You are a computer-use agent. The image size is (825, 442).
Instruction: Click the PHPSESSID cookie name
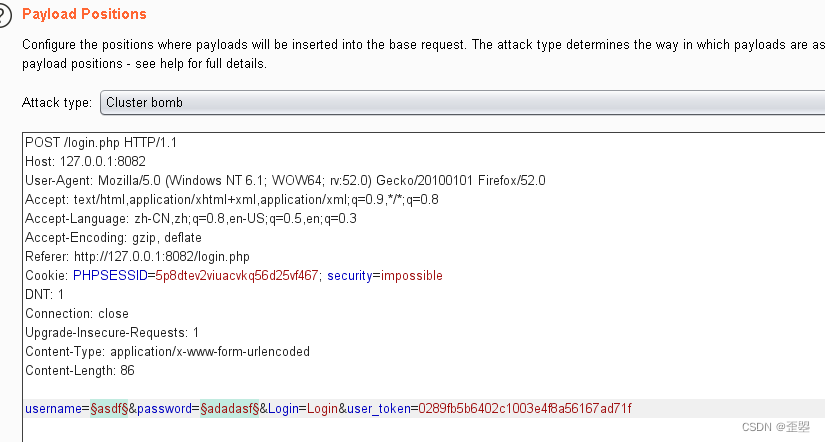[110, 275]
